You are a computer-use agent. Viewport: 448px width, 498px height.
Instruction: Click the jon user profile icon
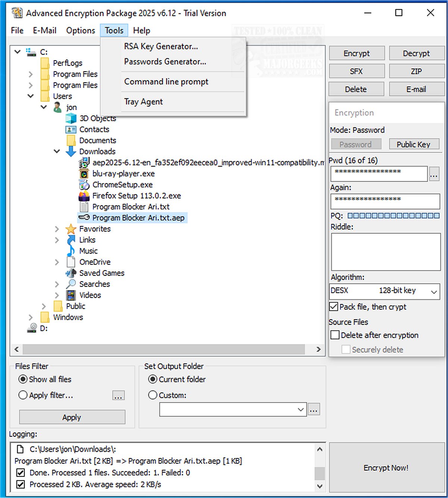(x=57, y=107)
